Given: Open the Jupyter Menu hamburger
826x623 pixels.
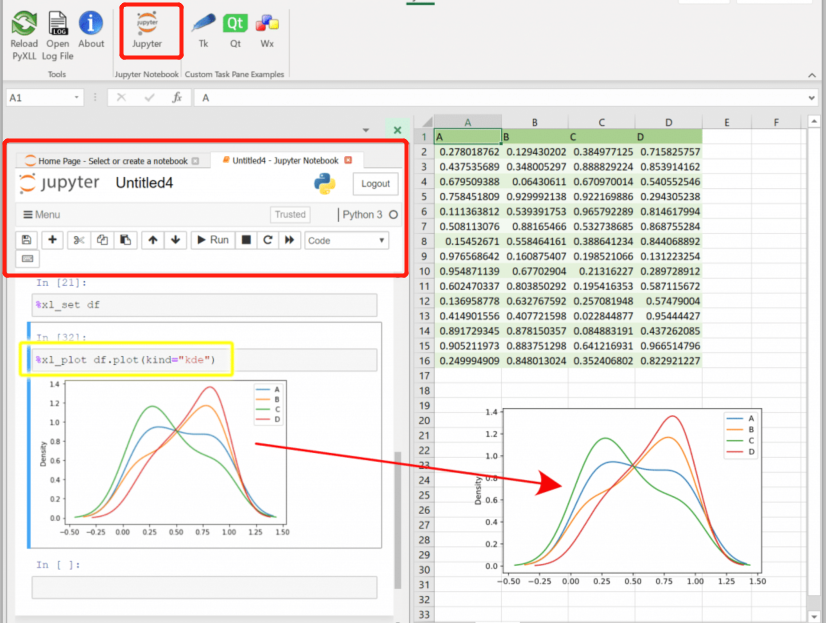Looking at the screenshot, I should (x=42, y=215).
